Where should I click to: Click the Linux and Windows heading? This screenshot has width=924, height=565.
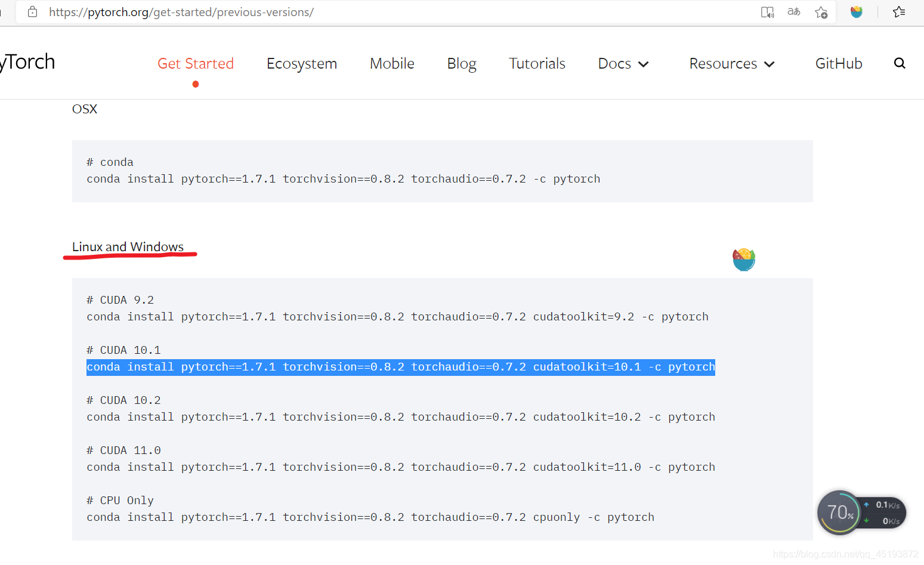[128, 247]
